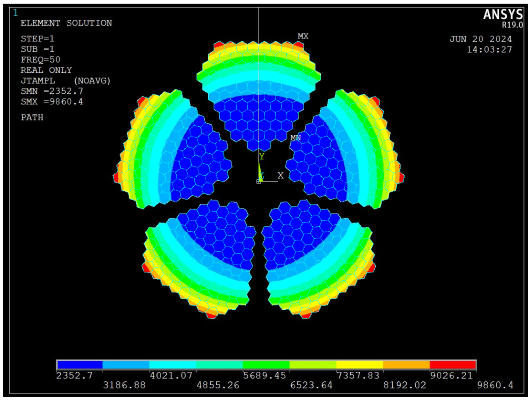Click the ANSYS logo text
This screenshot has height=400, width=532.
point(503,14)
